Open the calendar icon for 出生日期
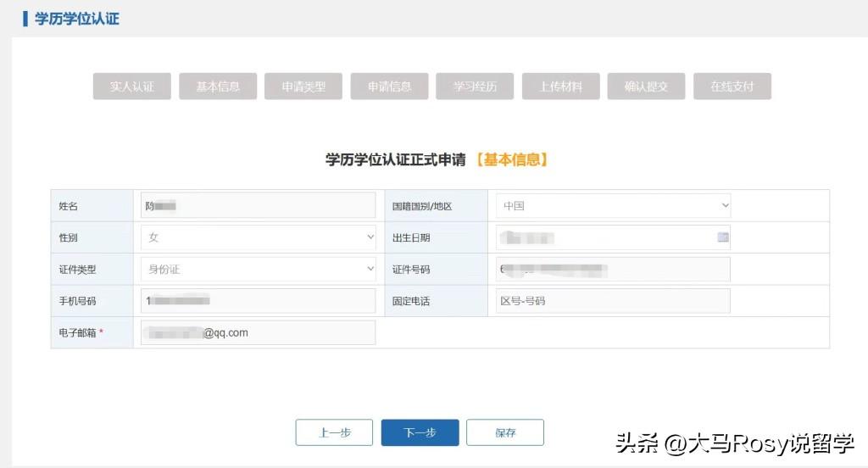868x468 pixels. tap(722, 237)
